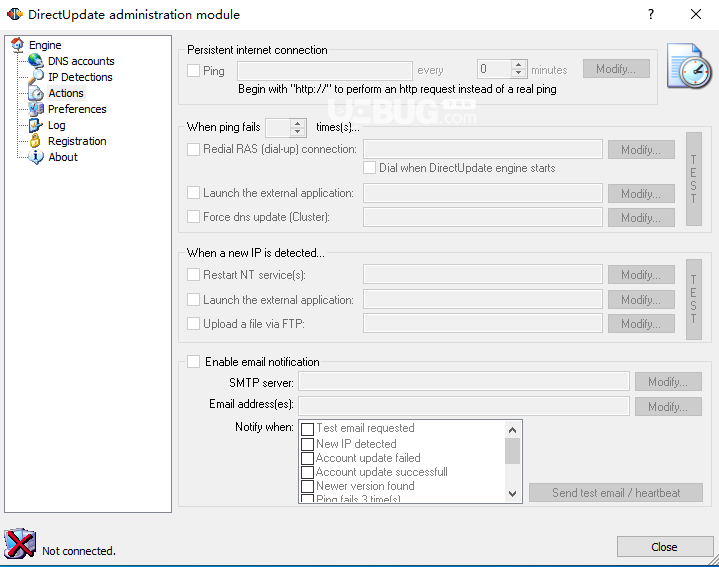Click the DNS accounts globe icon
This screenshot has width=719, height=567.
(36, 61)
